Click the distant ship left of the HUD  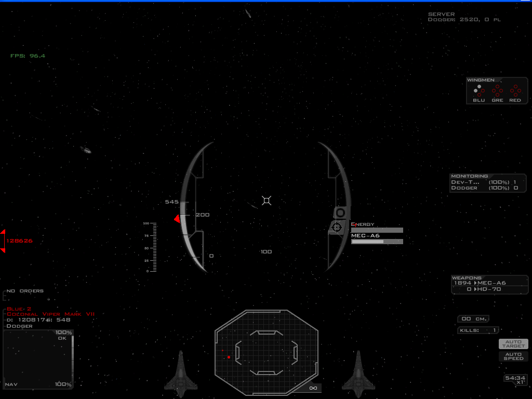tap(86, 150)
